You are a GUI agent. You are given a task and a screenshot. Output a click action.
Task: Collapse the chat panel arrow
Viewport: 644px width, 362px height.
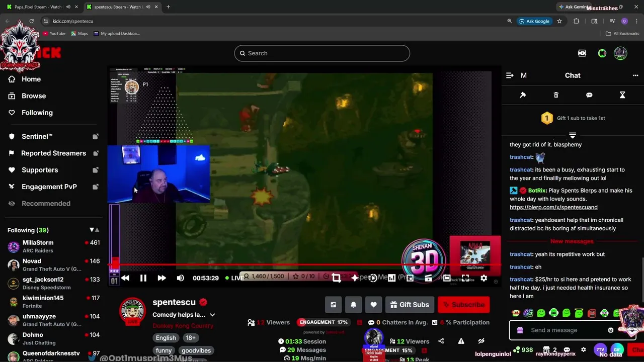pyautogui.click(x=510, y=75)
